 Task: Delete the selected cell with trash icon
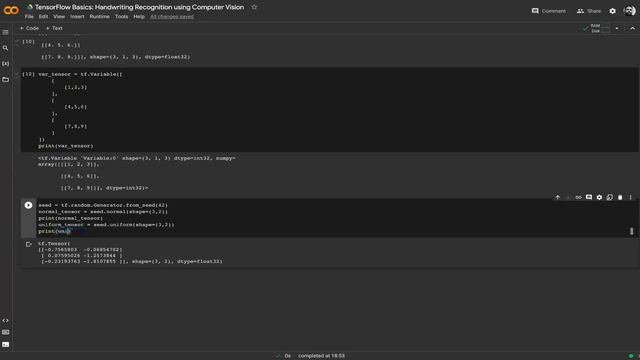coord(620,198)
